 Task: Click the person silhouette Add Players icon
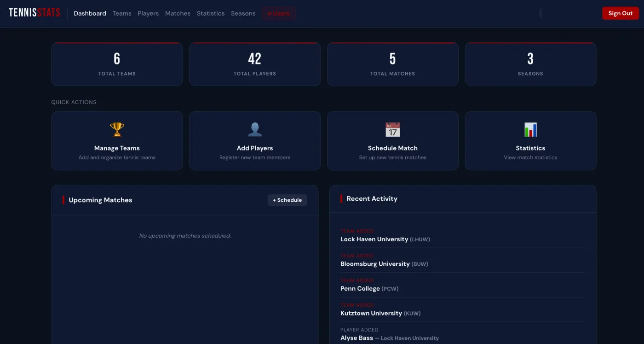click(x=255, y=129)
